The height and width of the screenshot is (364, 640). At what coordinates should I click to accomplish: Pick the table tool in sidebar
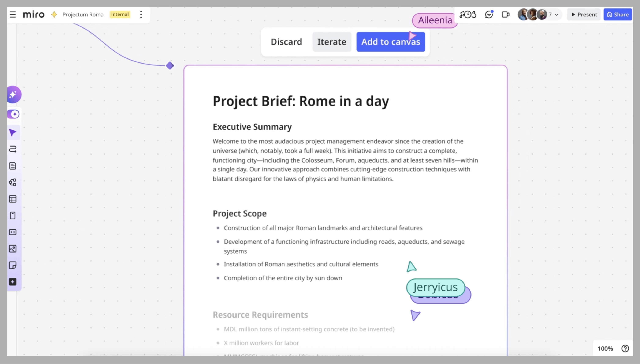click(x=13, y=199)
